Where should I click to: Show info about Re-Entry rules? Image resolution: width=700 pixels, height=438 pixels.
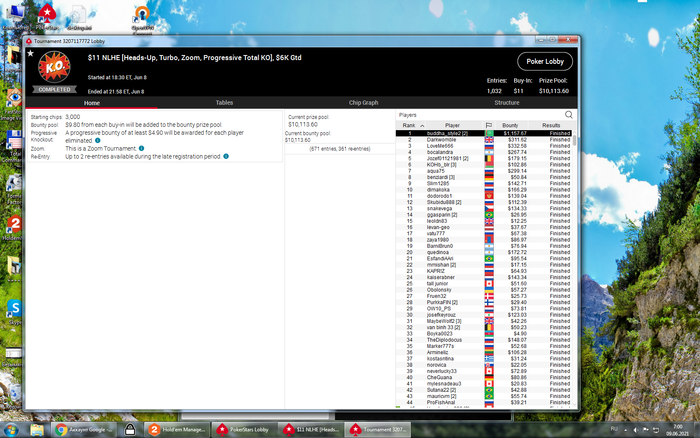pos(226,156)
